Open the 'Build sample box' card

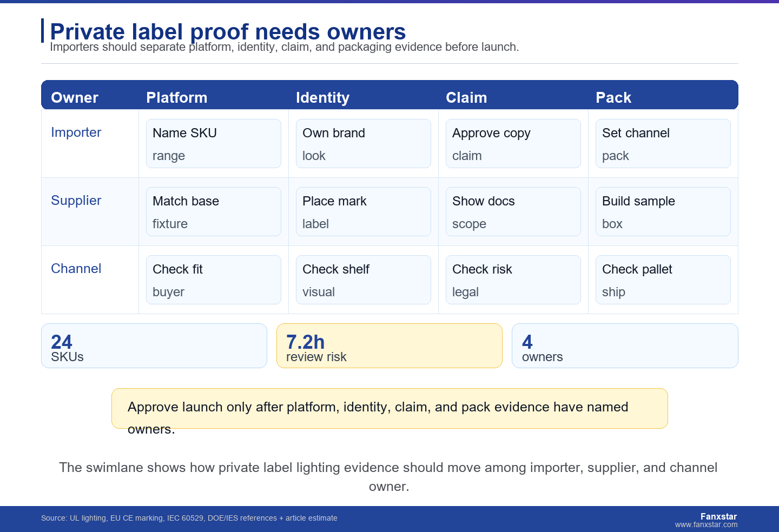click(663, 212)
